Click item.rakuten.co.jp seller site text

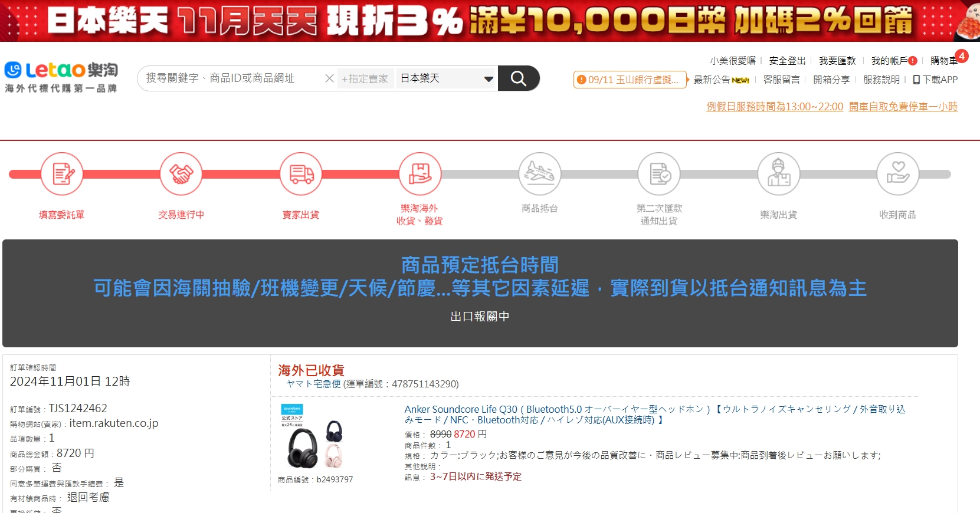click(x=114, y=423)
